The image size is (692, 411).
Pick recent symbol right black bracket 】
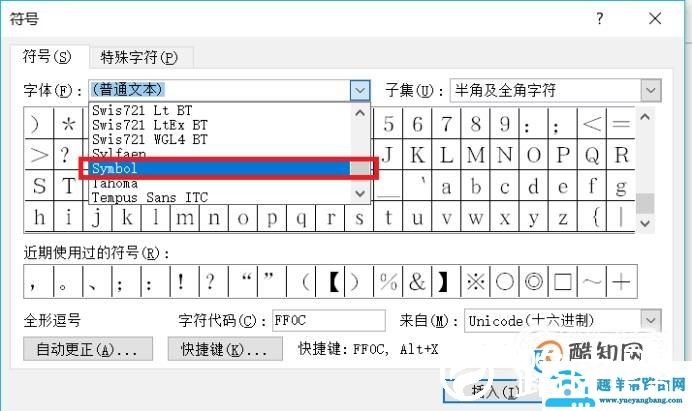point(446,282)
